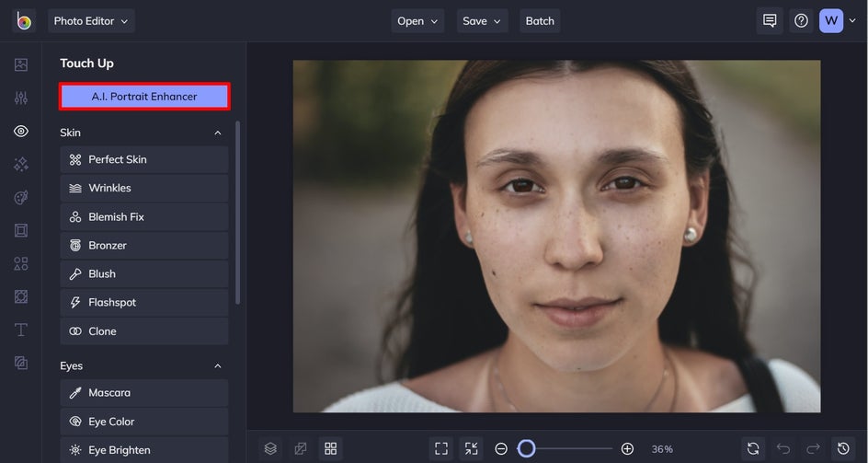Click the BeFunky logo icon

pyautogui.click(x=24, y=20)
